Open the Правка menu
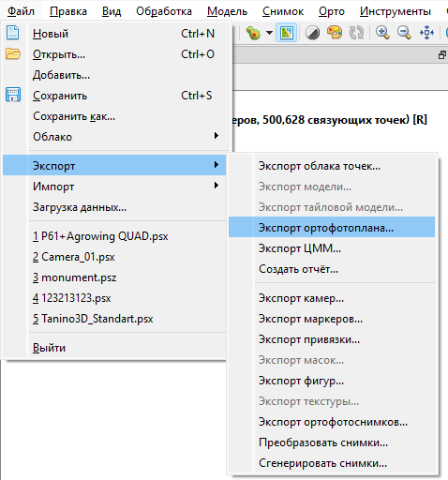 point(68,11)
